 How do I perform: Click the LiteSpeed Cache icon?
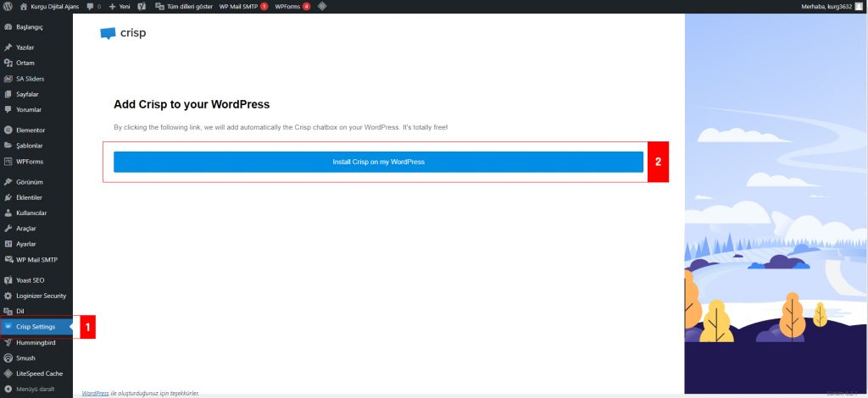[8, 373]
